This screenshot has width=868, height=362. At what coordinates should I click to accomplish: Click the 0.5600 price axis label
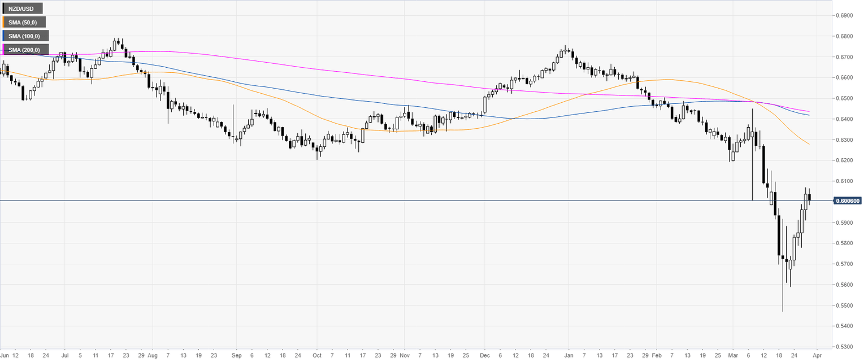[845, 285]
